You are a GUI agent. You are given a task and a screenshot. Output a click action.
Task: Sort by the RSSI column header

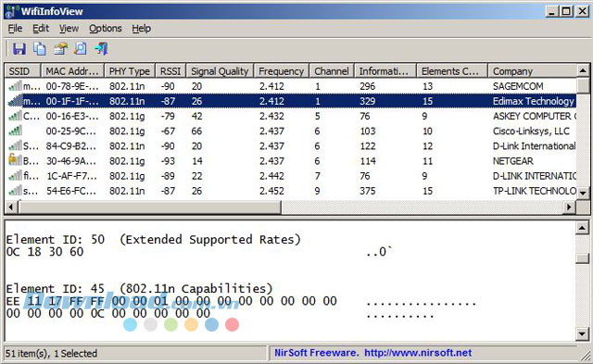170,71
